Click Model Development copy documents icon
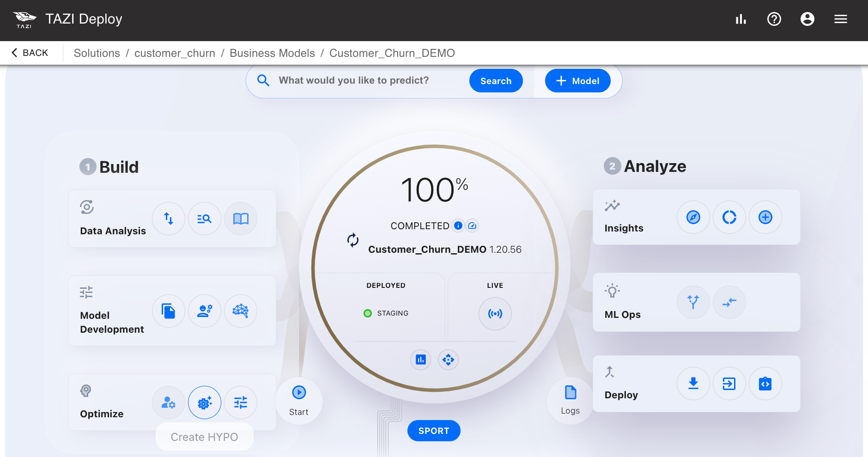The image size is (868, 457). (x=169, y=311)
